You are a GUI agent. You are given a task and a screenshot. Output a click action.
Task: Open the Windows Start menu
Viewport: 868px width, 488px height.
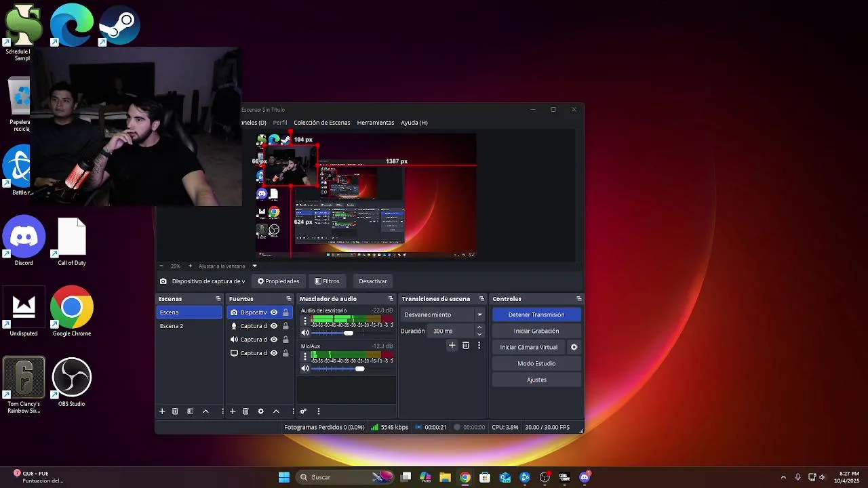coord(284,477)
